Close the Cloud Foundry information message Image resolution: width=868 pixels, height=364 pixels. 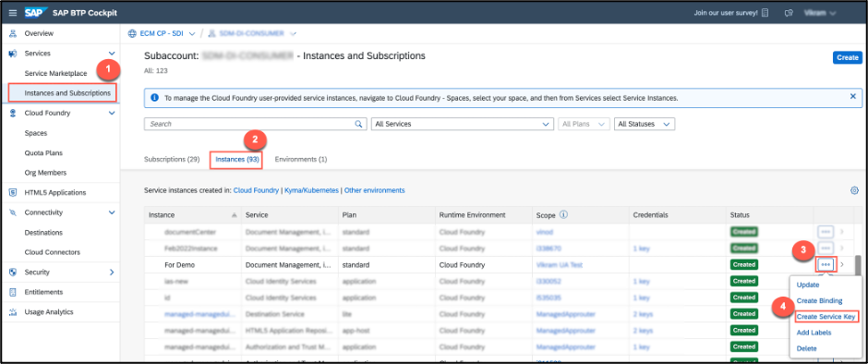tap(852, 96)
